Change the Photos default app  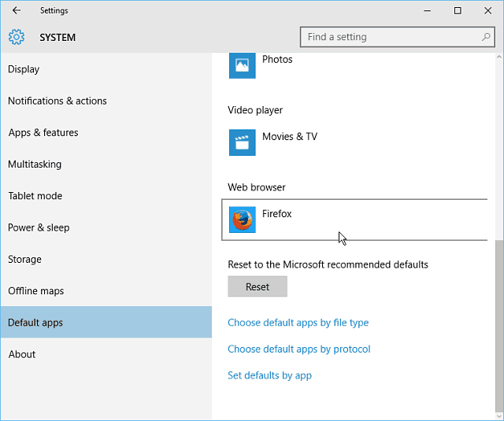pos(354,65)
